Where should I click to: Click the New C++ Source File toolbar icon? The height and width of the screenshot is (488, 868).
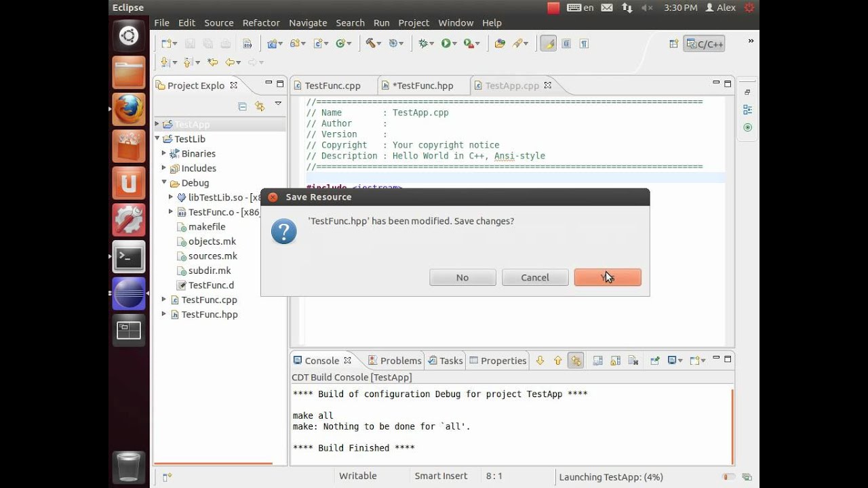(318, 43)
